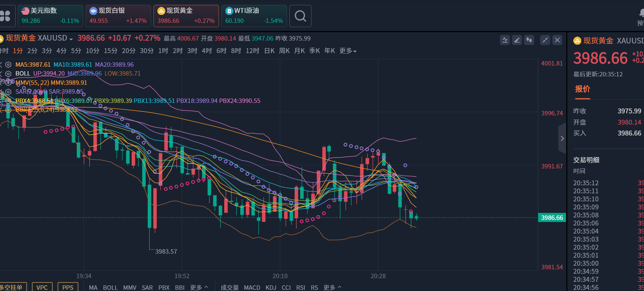Select the pencil drawing tool
644x291 pixels.
point(517,40)
